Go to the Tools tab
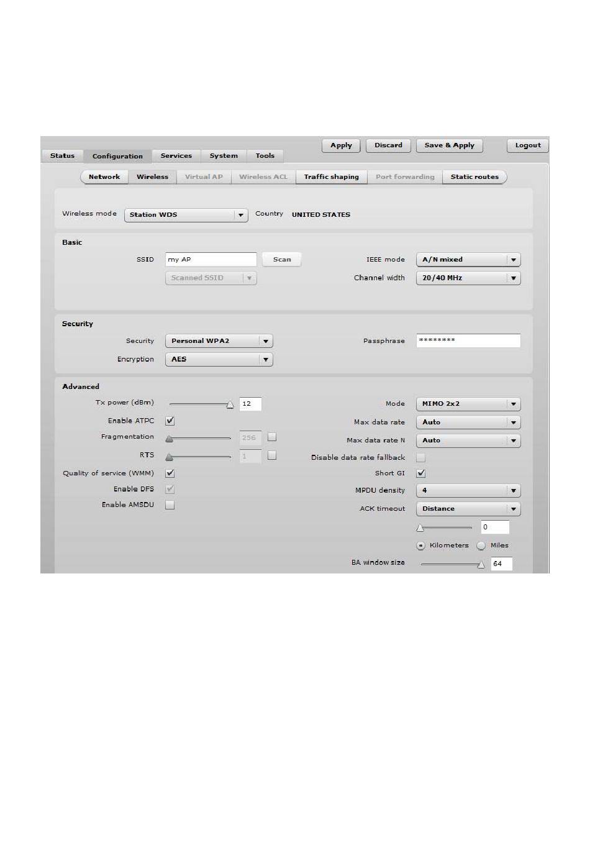 (x=265, y=156)
